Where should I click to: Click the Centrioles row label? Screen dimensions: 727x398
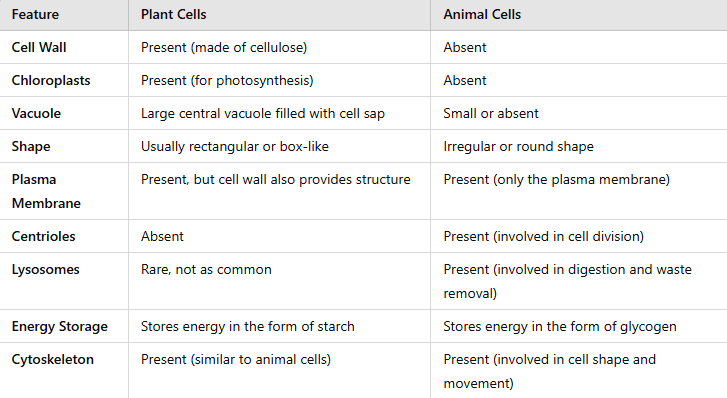click(44, 236)
